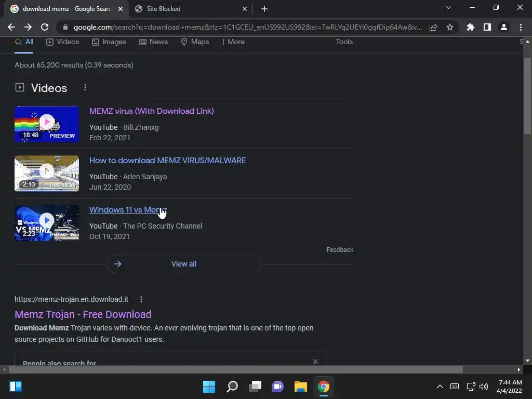The width and height of the screenshot is (532, 399).
Task: Click the vertical scrollbar thumb
Action: click(x=527, y=96)
